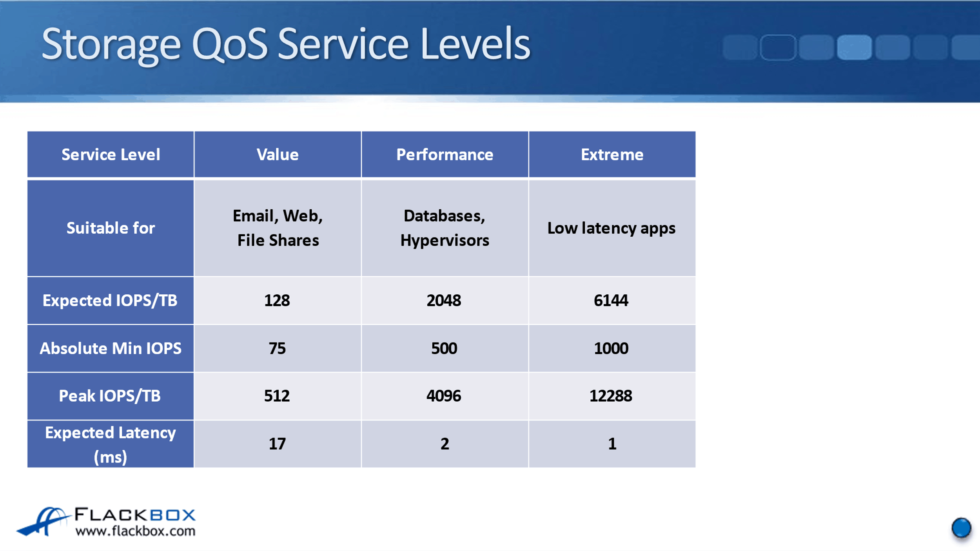Click the 12288 peak IOPS value
The image size is (980, 551).
click(611, 396)
